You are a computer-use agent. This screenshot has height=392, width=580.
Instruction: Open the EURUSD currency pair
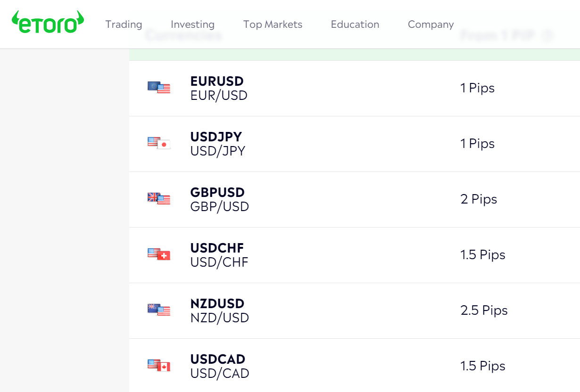[217, 82]
